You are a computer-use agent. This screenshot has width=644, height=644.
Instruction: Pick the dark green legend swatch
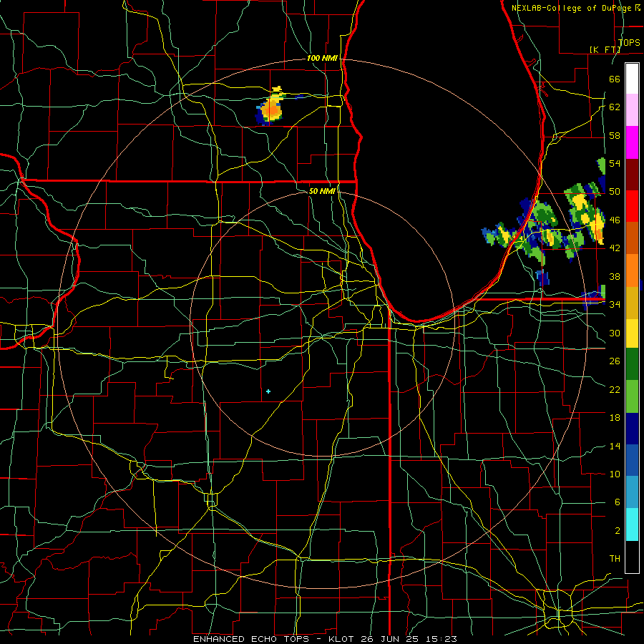click(632, 364)
